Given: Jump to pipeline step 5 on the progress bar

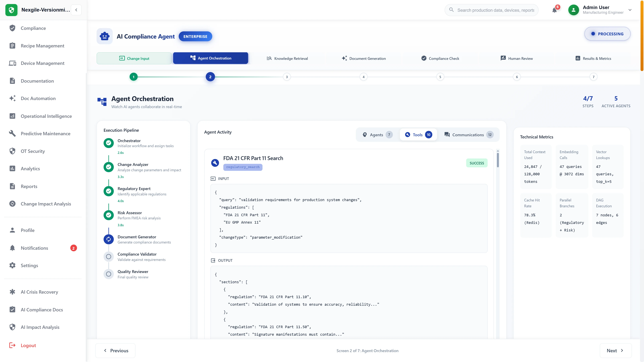Looking at the screenshot, I should (x=440, y=77).
